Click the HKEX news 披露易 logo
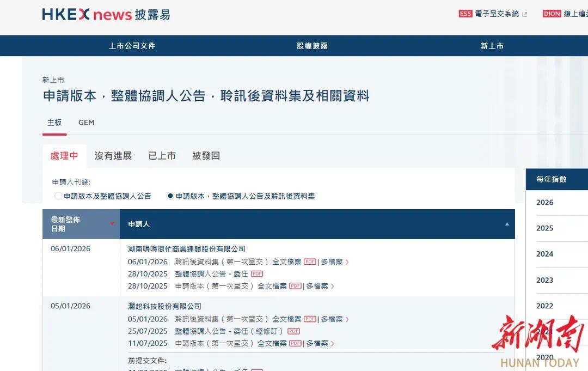Image resolution: width=588 pixels, height=371 pixels. pyautogui.click(x=107, y=14)
